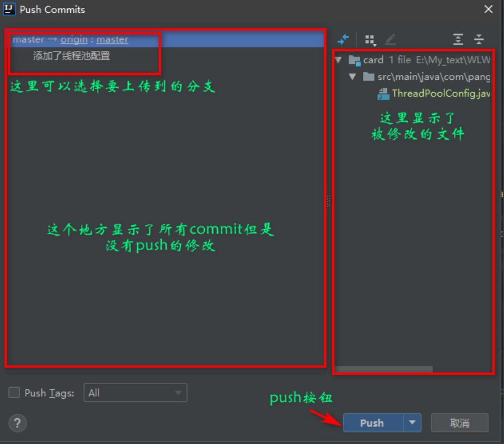Open the help question mark icon
Viewport: 504px width, 444px height.
point(18,423)
